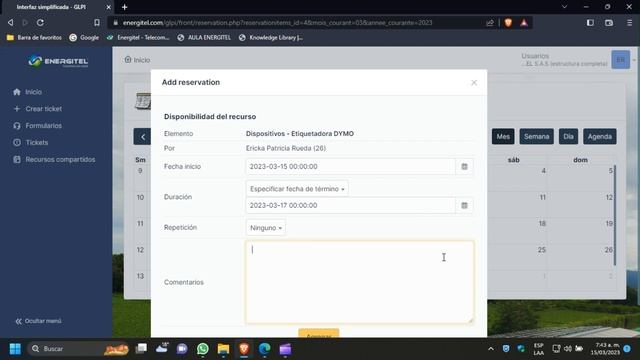The image size is (640, 360).
Task: Click the ESP LAA language indicator
Action: [538, 349]
